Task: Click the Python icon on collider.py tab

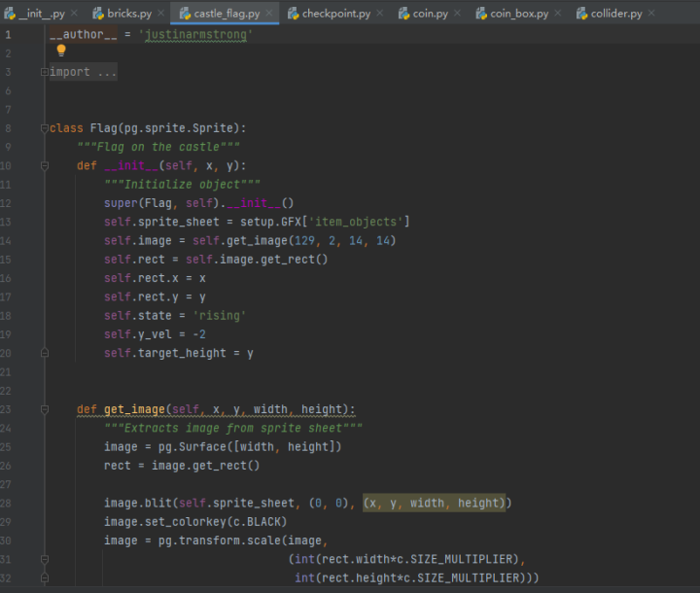Action: [580, 14]
